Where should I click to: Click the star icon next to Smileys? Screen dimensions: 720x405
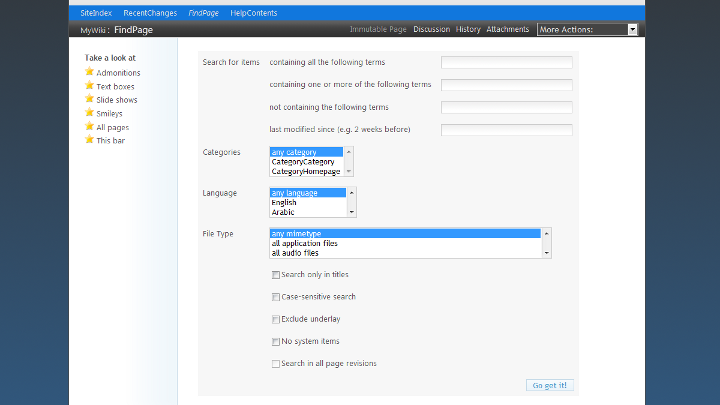click(x=90, y=113)
